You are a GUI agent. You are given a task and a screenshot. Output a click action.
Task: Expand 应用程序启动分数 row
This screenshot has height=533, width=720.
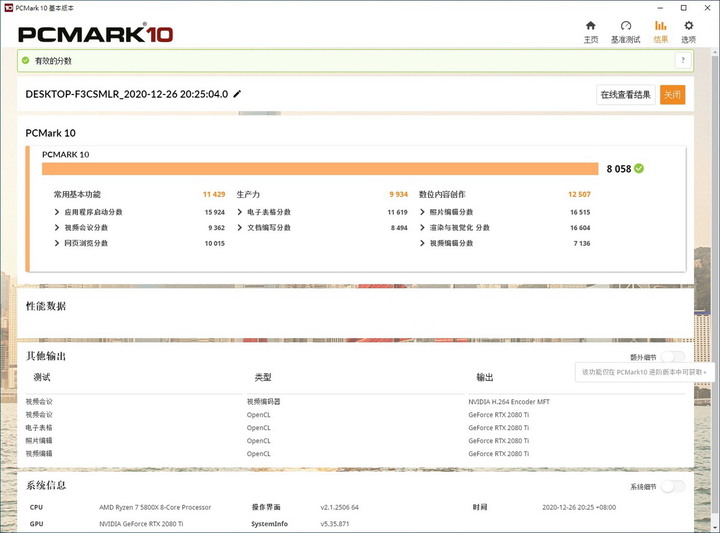point(57,212)
